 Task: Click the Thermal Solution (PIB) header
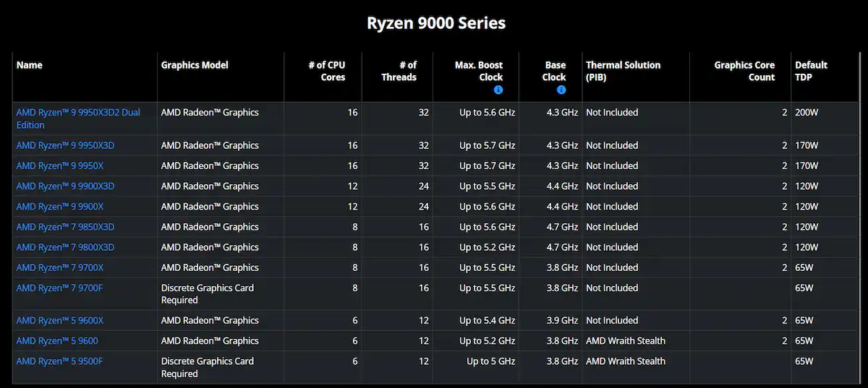coord(623,71)
